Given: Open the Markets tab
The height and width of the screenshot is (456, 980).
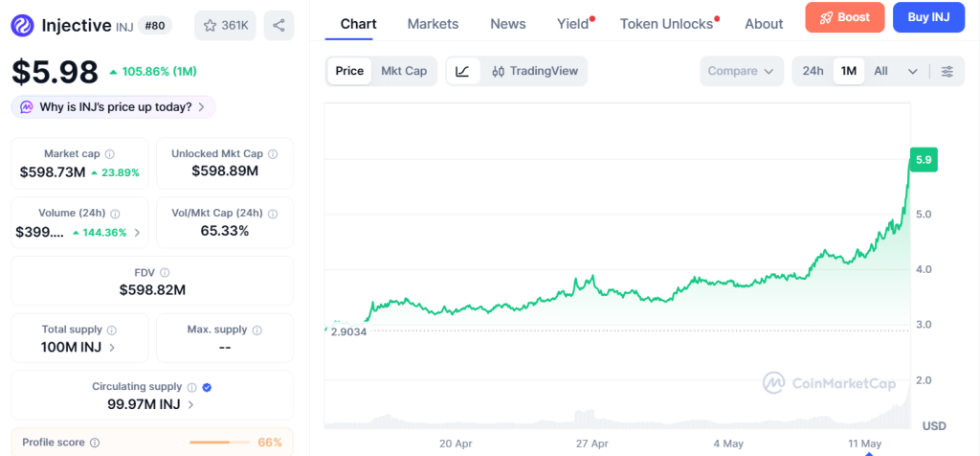Looking at the screenshot, I should click(x=433, y=24).
